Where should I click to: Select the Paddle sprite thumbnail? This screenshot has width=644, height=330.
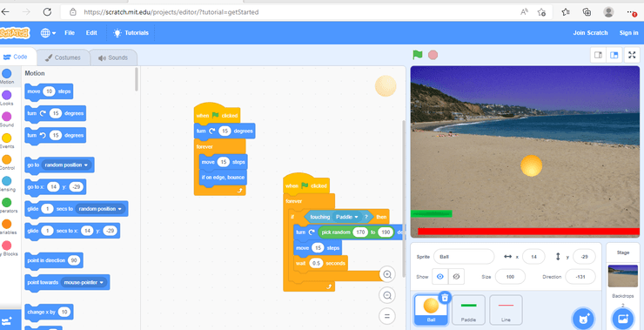[468, 310]
